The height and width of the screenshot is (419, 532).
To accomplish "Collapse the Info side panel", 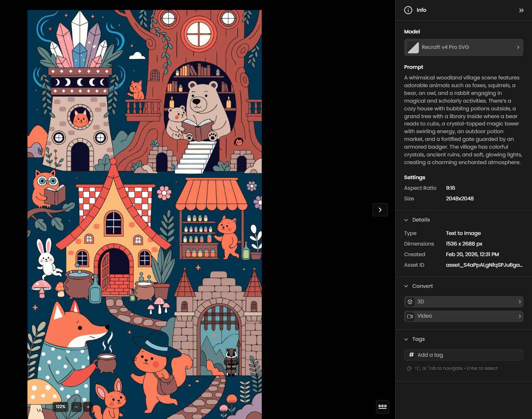I will coord(521,10).
